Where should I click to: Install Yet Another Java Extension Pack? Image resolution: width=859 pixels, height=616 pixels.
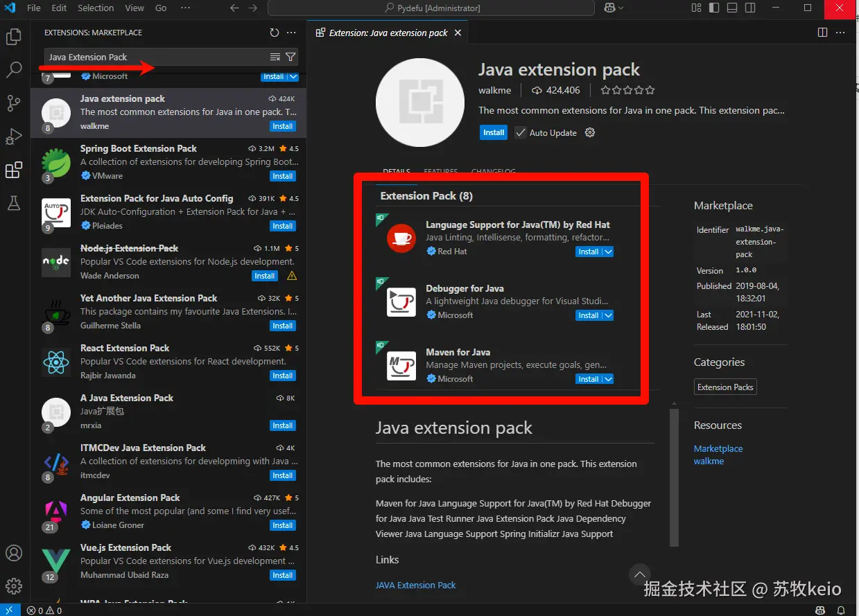tap(283, 326)
